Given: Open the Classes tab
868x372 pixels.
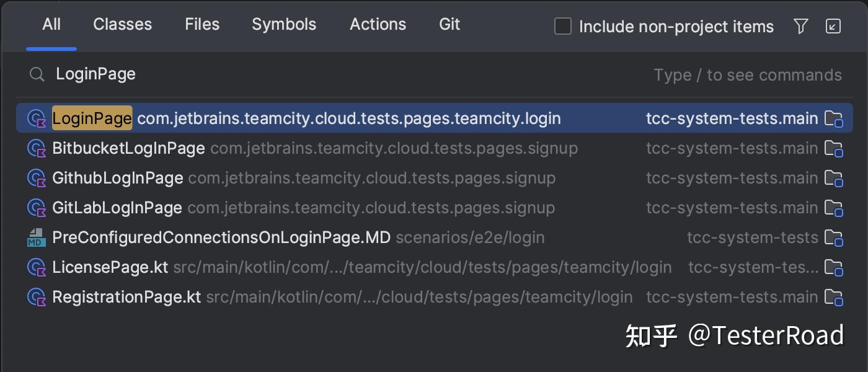Looking at the screenshot, I should coord(122,24).
